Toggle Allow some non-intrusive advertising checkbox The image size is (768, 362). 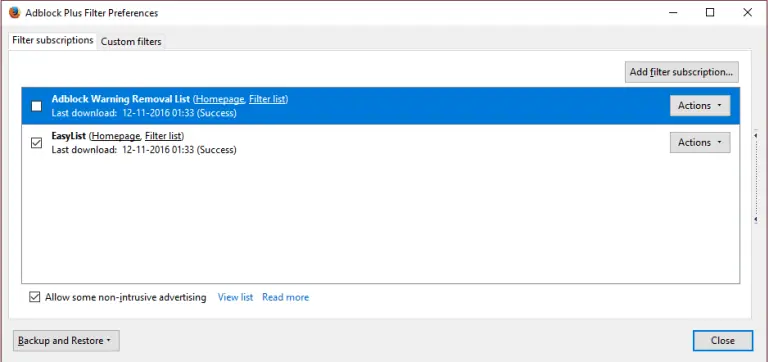pyautogui.click(x=34, y=297)
